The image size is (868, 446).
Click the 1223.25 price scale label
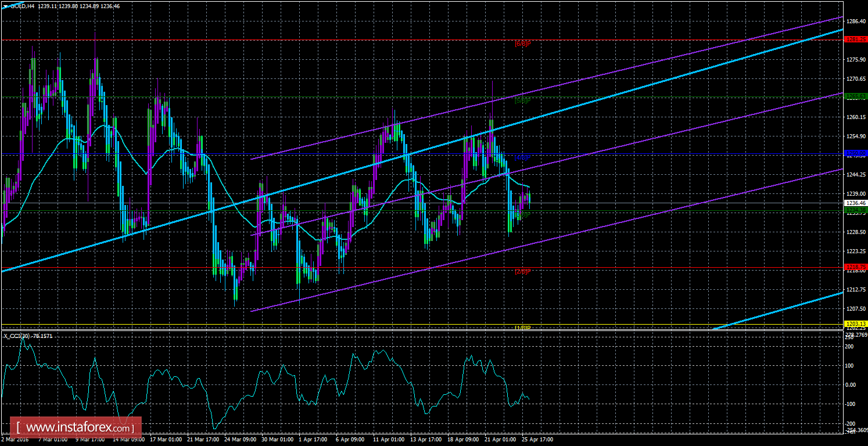(856, 251)
